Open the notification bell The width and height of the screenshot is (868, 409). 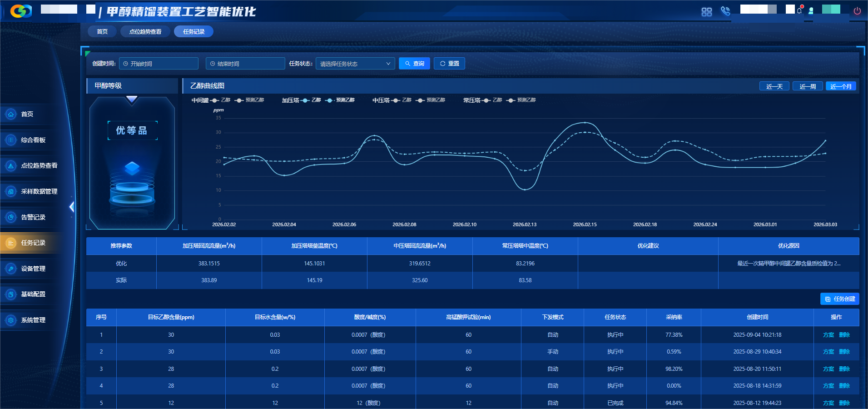click(799, 10)
